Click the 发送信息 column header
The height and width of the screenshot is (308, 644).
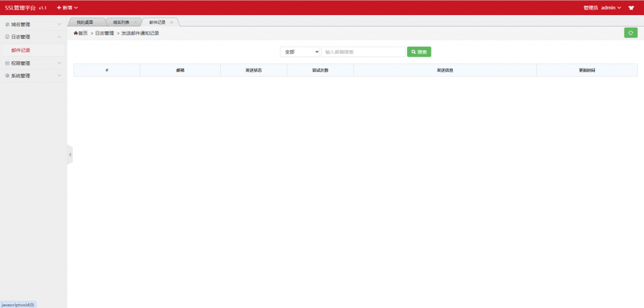click(445, 70)
